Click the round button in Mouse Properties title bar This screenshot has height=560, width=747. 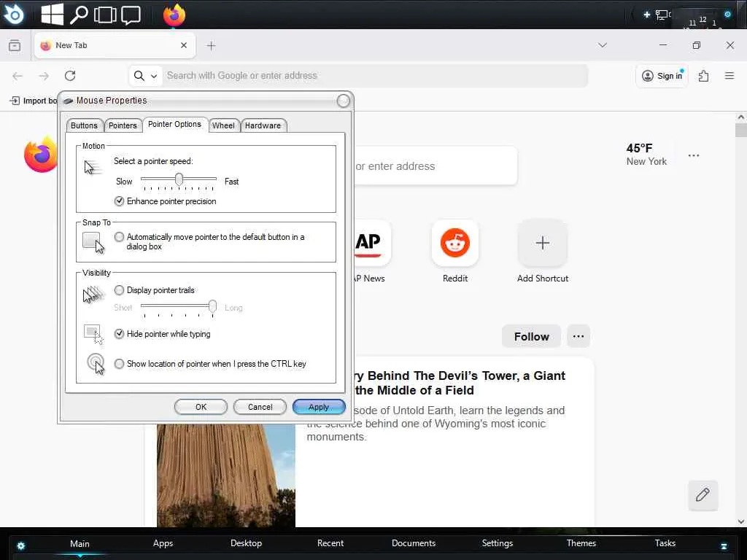point(343,101)
